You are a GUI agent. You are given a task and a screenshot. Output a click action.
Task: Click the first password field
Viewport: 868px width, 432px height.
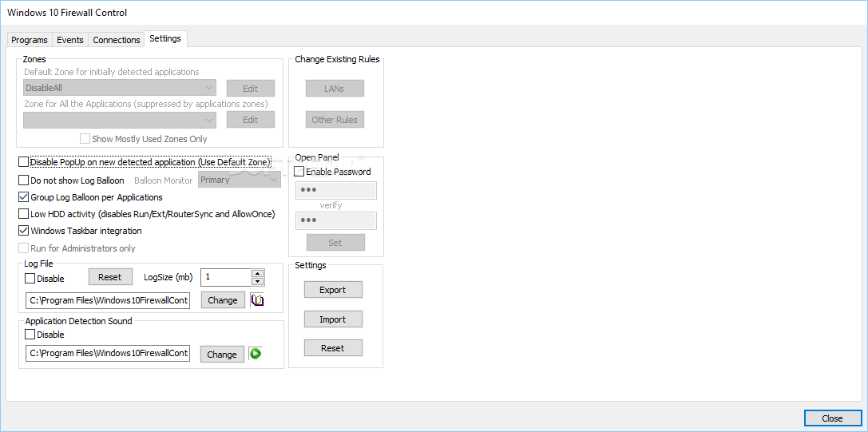pos(336,190)
